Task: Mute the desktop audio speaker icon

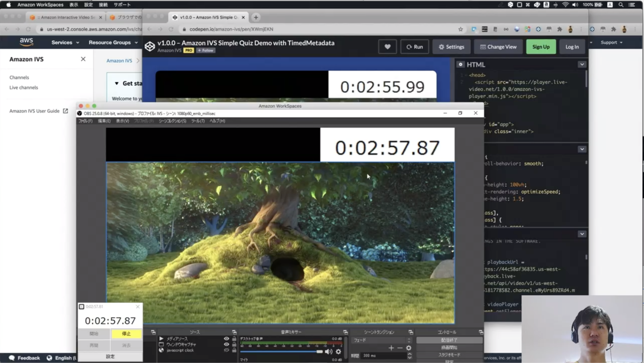Action: point(328,351)
